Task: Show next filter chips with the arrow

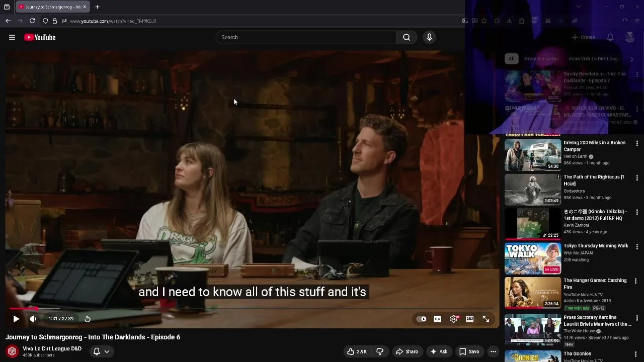Action: click(x=632, y=59)
